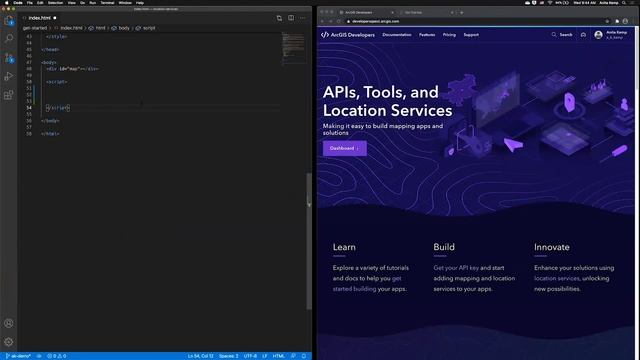The height and width of the screenshot is (360, 640).
Task: Click Spaces: 2 indentation setting
Action: pos(229,356)
